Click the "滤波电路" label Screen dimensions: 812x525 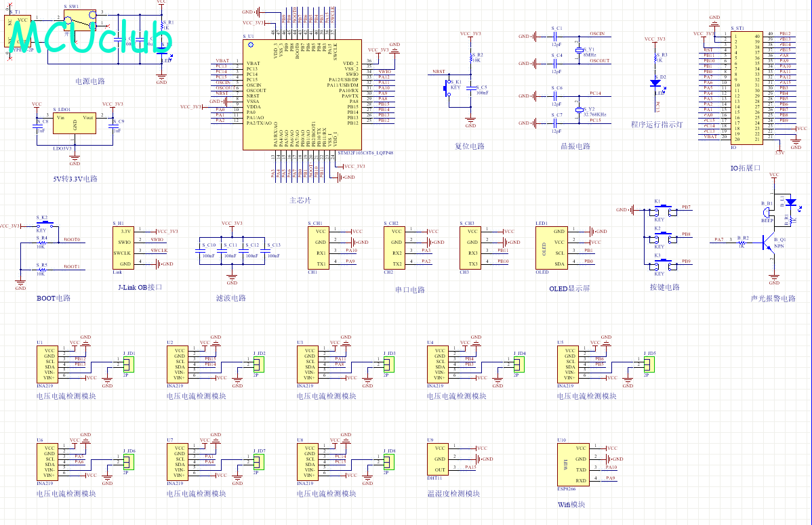point(231,298)
